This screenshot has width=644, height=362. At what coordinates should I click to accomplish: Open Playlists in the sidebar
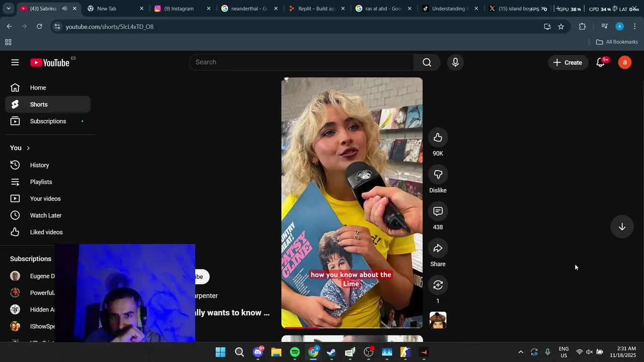tap(48, 182)
